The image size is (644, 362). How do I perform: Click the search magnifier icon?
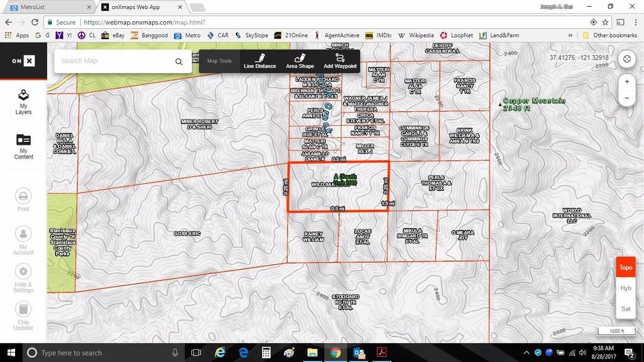[x=179, y=62]
